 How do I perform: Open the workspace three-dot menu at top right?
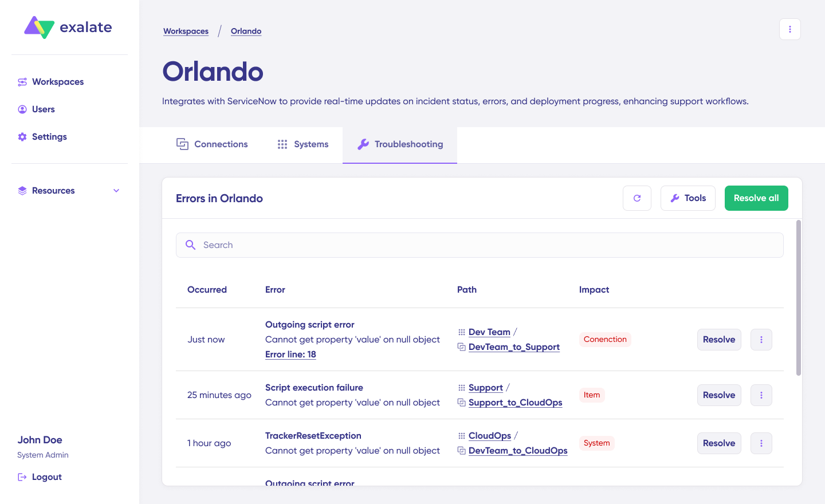coord(790,29)
